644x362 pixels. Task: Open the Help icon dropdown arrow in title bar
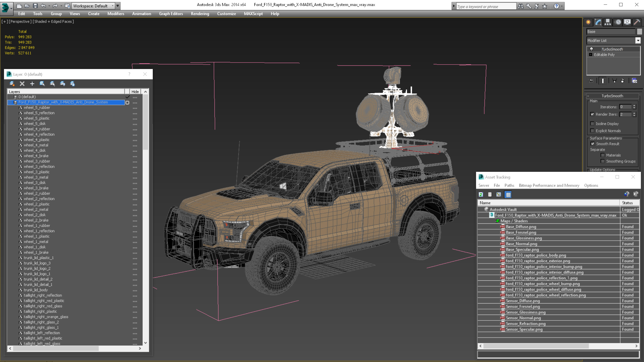coord(562,6)
